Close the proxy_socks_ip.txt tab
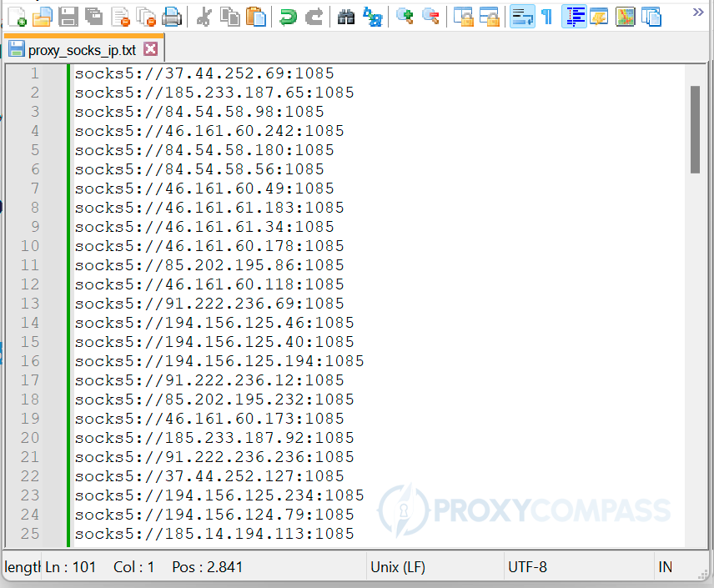Image resolution: width=714 pixels, height=588 pixels. click(151, 48)
